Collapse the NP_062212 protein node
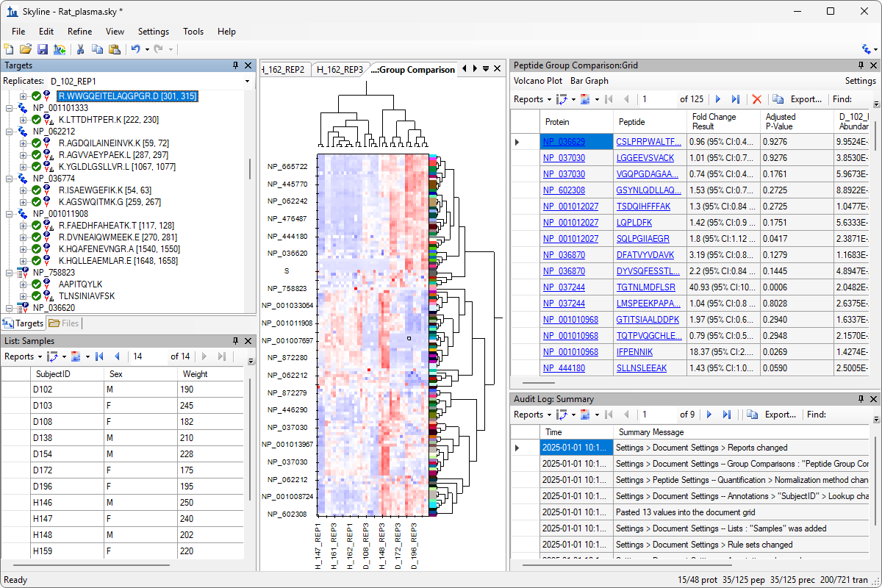The width and height of the screenshot is (882, 588). [x=10, y=132]
